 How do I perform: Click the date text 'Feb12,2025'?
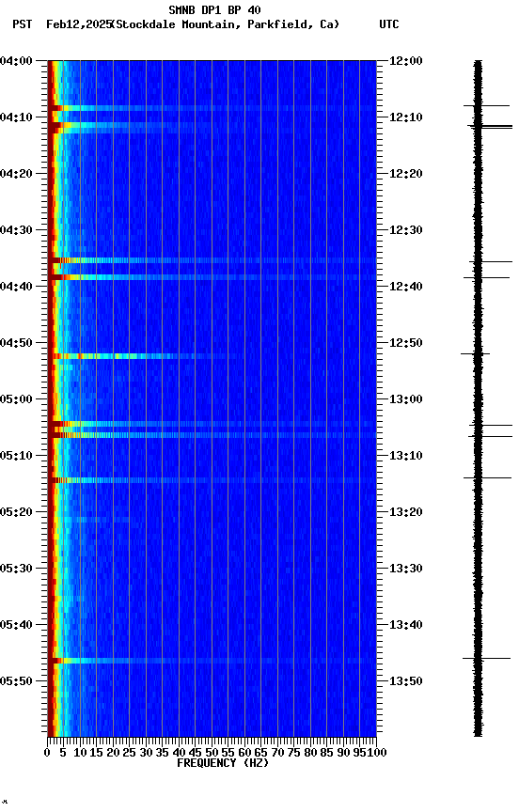79,24
